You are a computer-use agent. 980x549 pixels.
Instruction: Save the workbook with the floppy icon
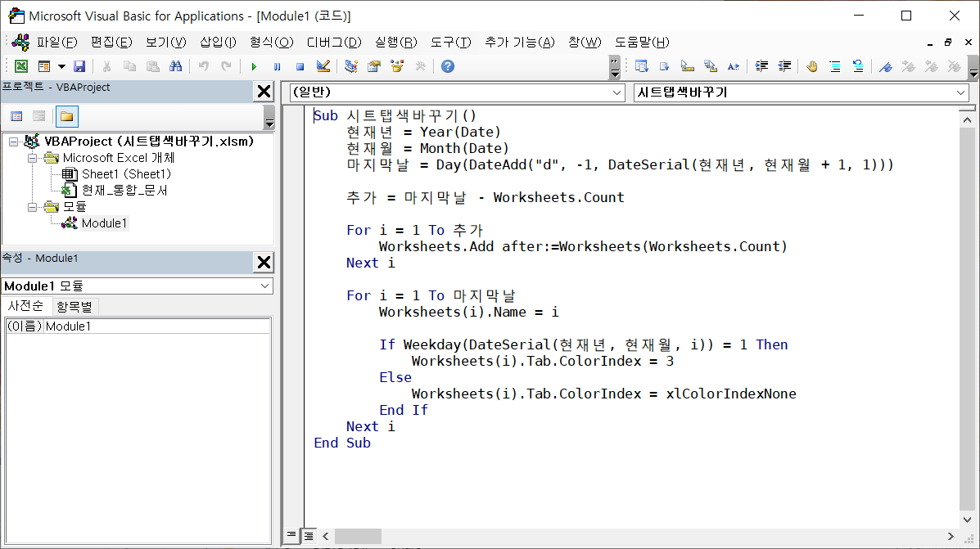[x=79, y=66]
